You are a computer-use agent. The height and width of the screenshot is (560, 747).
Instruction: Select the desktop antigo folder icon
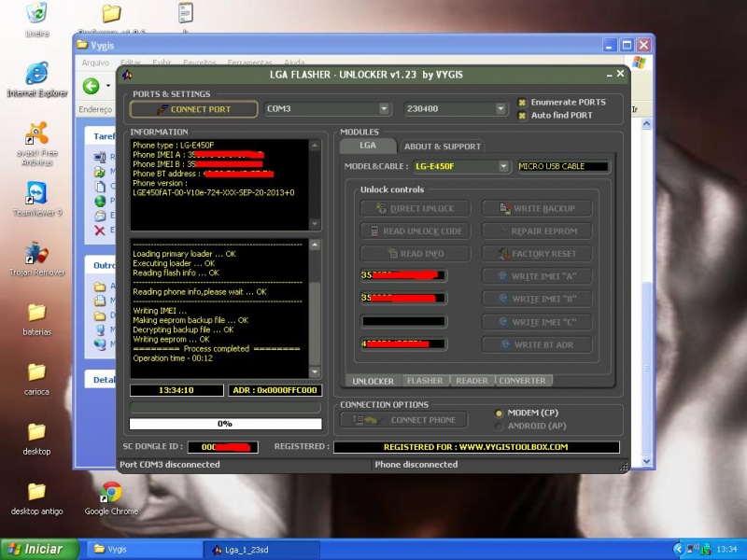36,498
